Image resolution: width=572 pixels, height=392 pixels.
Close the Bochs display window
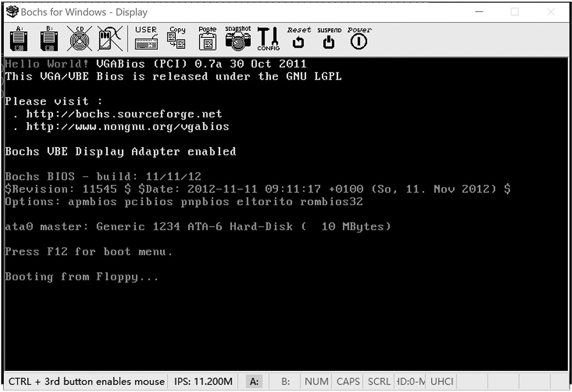[x=551, y=12]
